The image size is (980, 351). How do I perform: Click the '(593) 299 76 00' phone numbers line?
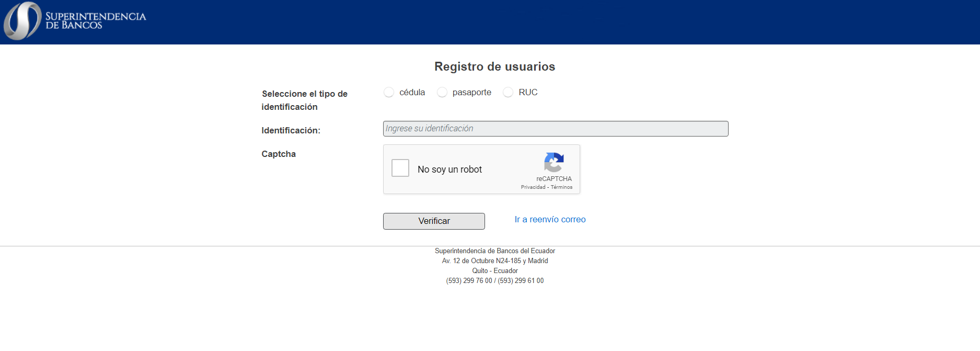(495, 281)
